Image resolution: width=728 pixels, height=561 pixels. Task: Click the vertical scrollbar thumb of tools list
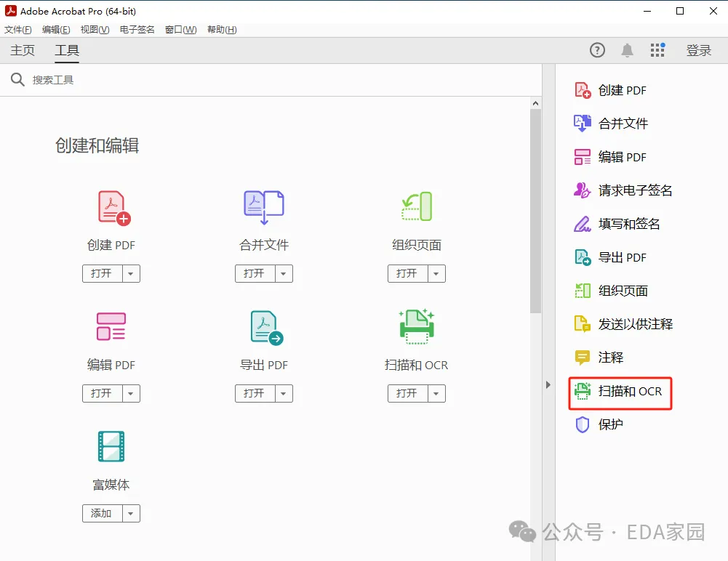click(536, 211)
